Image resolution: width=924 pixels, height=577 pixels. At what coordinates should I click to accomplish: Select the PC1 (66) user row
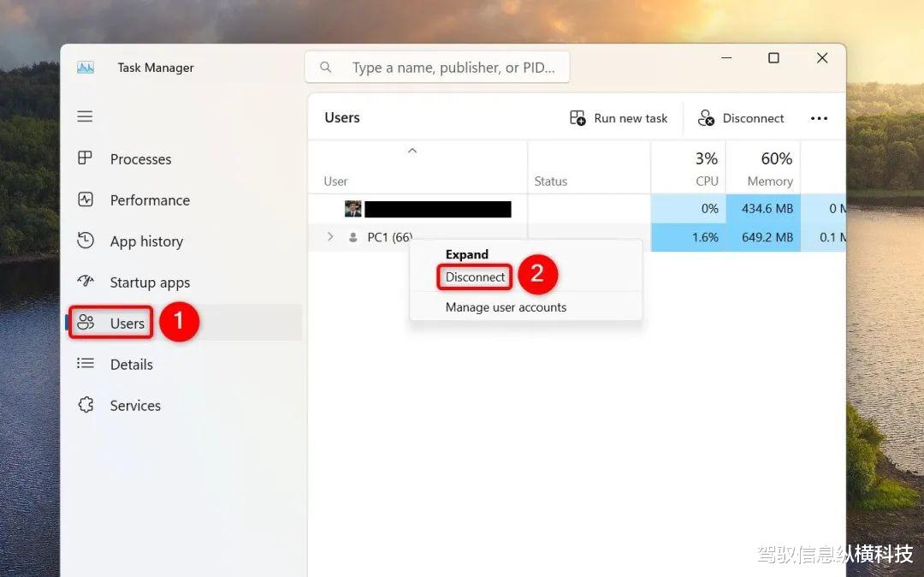(577, 237)
